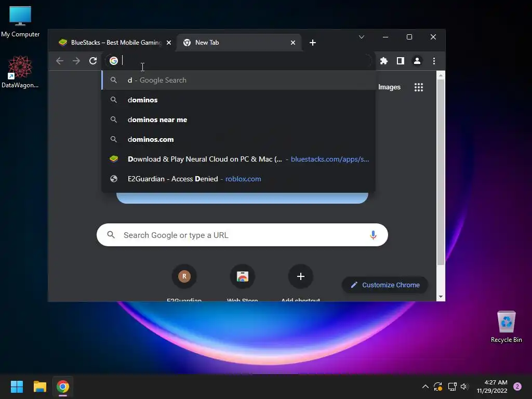Maximize the Chrome window

409,37
